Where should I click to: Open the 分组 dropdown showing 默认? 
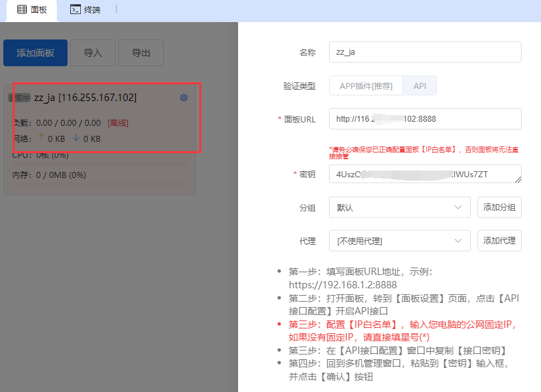[399, 207]
